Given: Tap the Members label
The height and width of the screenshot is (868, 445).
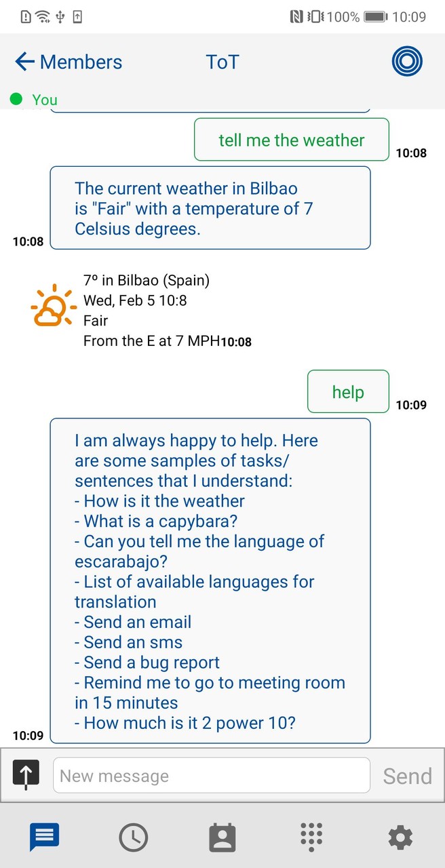Looking at the screenshot, I should pyautogui.click(x=81, y=62).
